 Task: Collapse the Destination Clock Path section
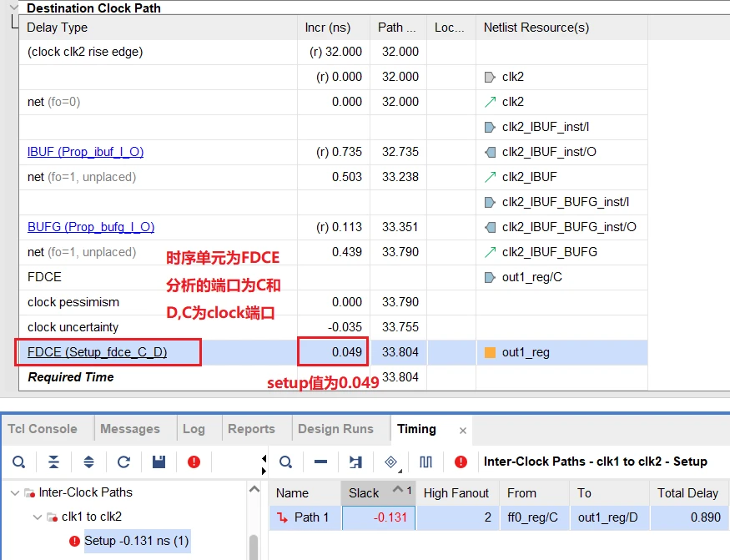click(x=14, y=7)
